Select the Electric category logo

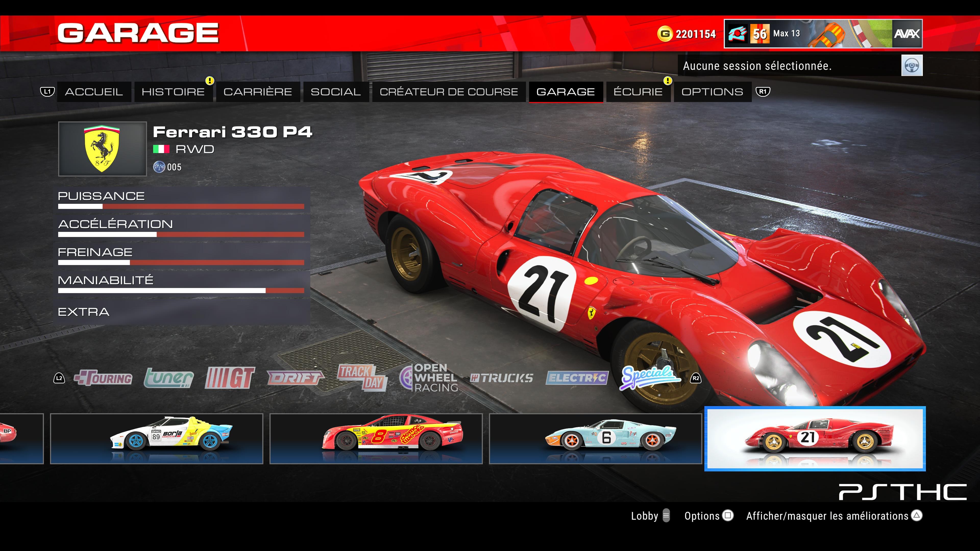pos(577,378)
